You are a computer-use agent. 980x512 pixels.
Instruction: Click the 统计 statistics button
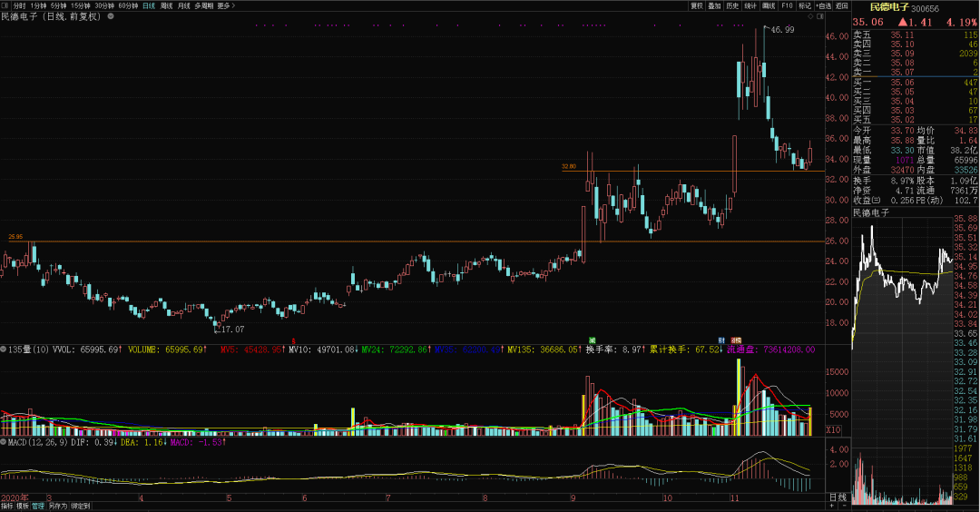point(750,5)
